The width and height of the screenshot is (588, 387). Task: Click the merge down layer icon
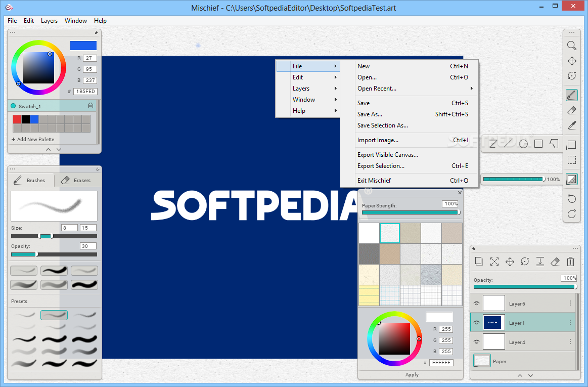coord(540,262)
